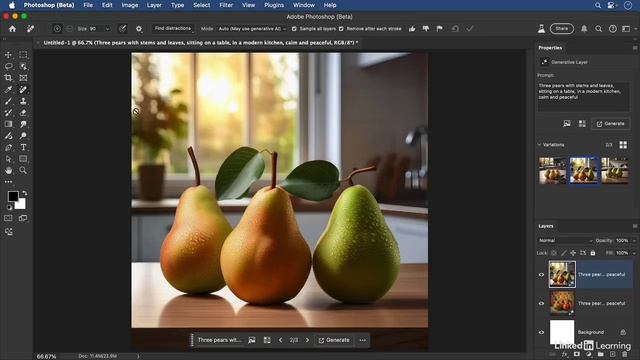This screenshot has height=360, width=640.
Task: Open the File menu
Action: click(x=88, y=5)
